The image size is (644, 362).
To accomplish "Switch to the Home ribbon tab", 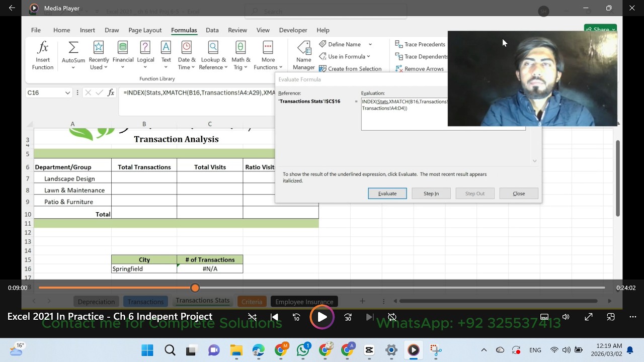I will coord(62,30).
